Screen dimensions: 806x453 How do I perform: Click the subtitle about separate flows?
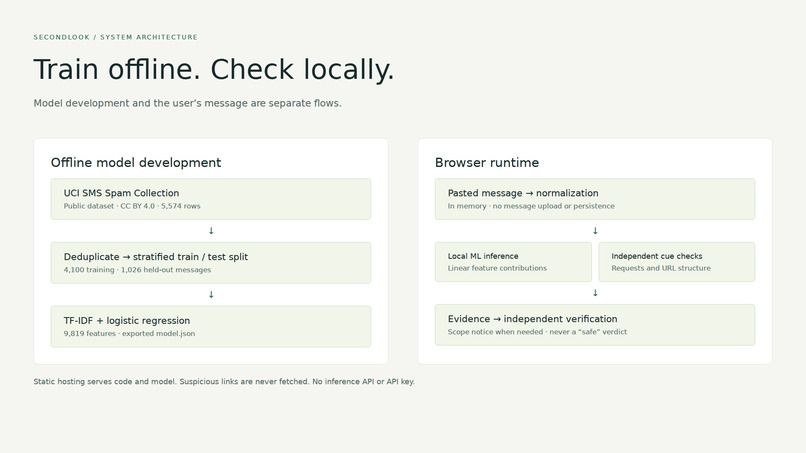(187, 103)
